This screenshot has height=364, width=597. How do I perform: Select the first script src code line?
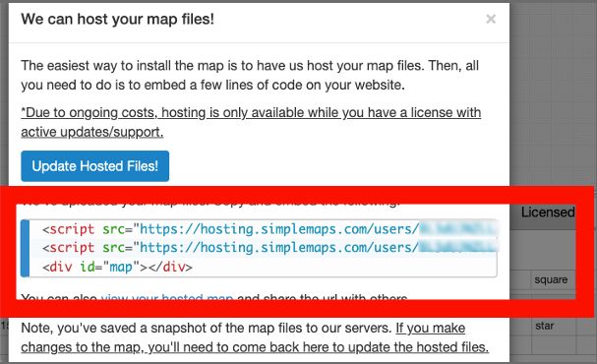(269, 229)
